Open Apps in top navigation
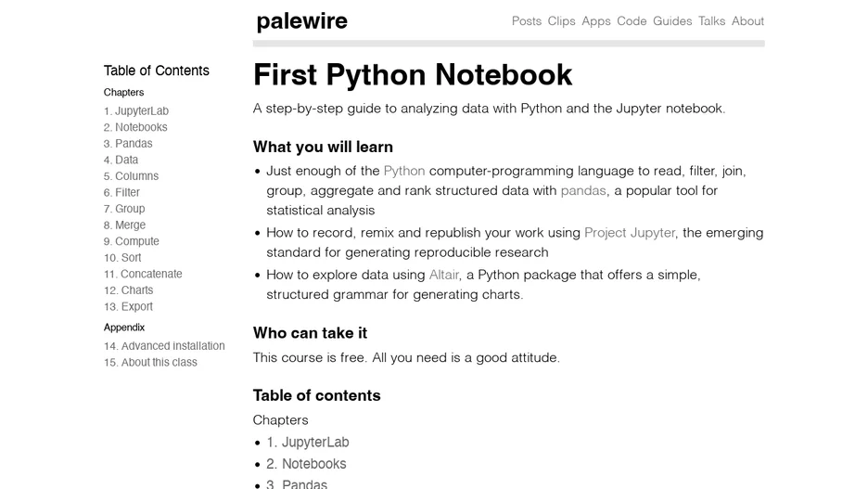This screenshot has width=868, height=489. pos(596,21)
